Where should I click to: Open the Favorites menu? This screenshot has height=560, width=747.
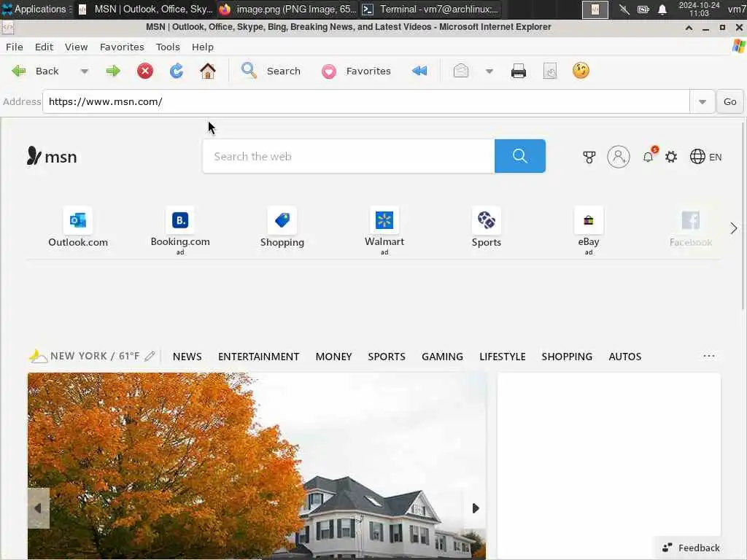click(x=122, y=47)
